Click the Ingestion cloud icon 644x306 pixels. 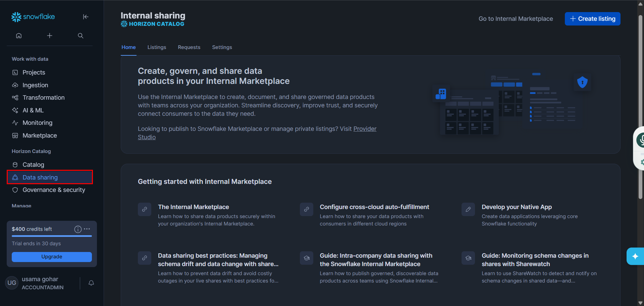point(15,85)
